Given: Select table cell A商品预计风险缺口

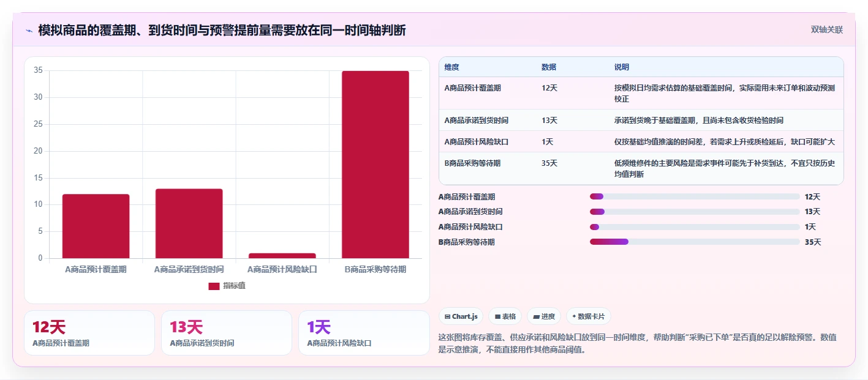Looking at the screenshot, I should pyautogui.click(x=477, y=141).
